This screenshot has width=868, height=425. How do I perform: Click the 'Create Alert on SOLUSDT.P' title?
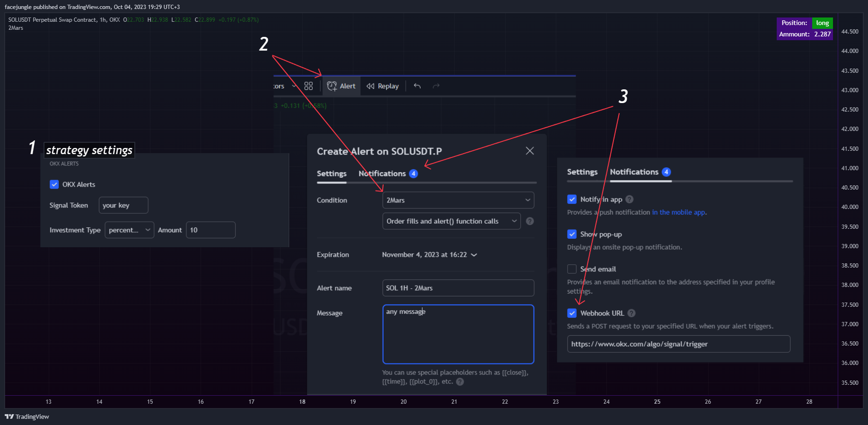[x=379, y=151]
